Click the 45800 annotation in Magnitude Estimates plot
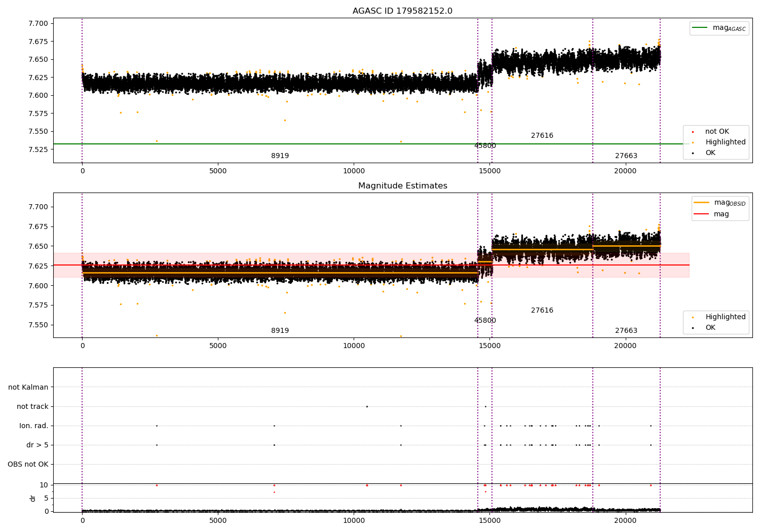The height and width of the screenshot is (532, 760). (x=485, y=321)
